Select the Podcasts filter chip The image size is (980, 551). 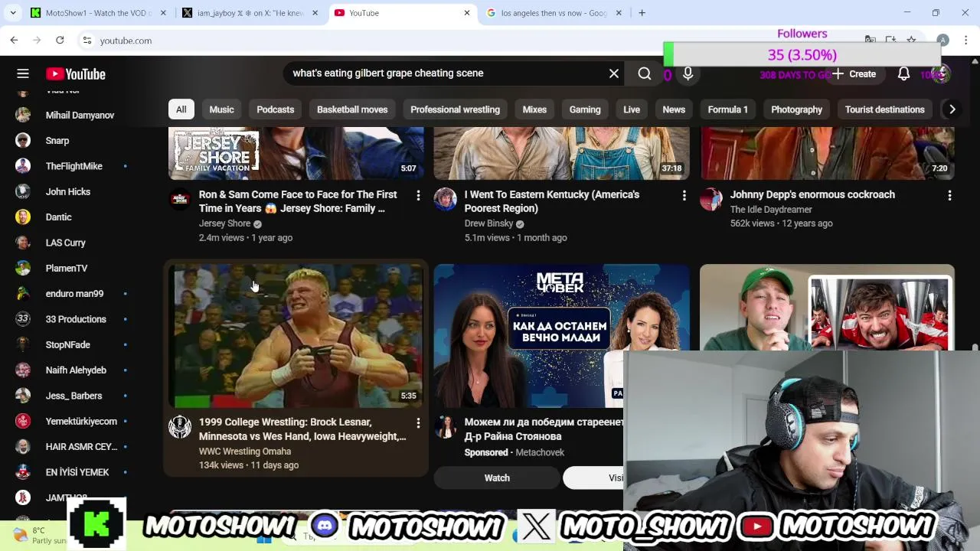(275, 109)
